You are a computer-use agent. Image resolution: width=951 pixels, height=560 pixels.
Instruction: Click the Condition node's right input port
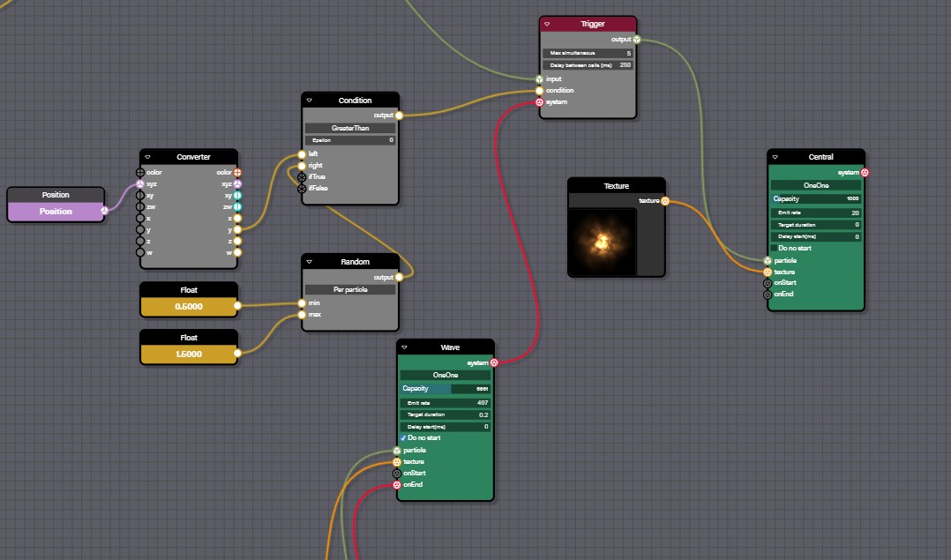click(x=302, y=166)
